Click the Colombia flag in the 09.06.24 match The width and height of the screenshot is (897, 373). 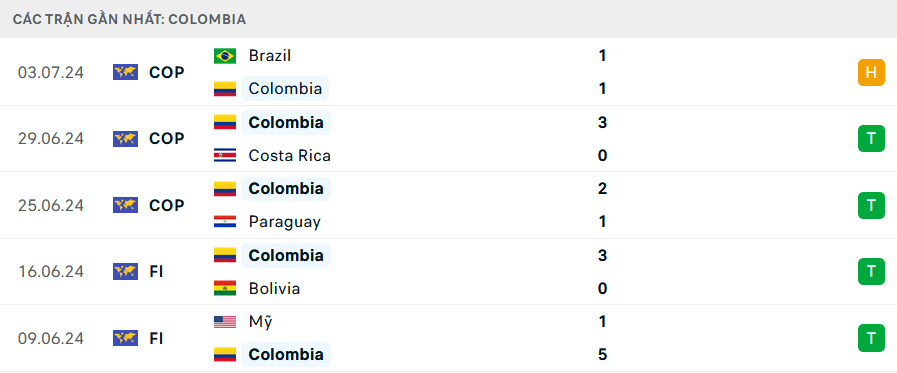(x=225, y=355)
